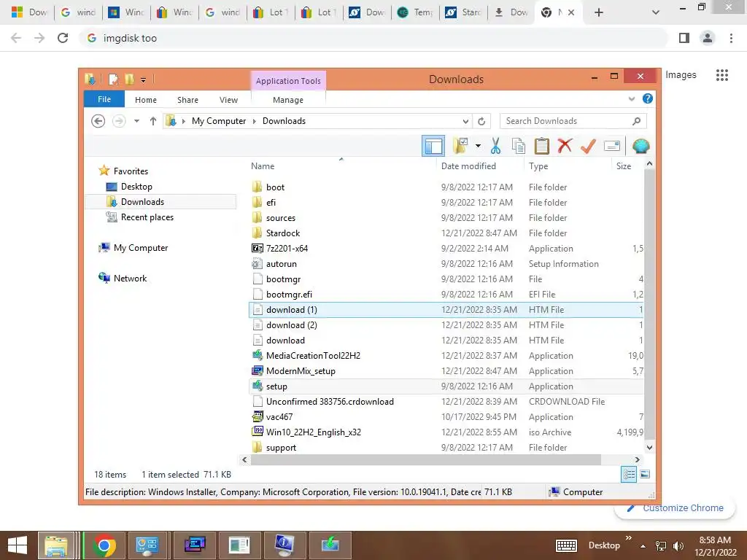
Task: Customize Quick Access Toolbar dropdown arrow
Action: (x=144, y=80)
